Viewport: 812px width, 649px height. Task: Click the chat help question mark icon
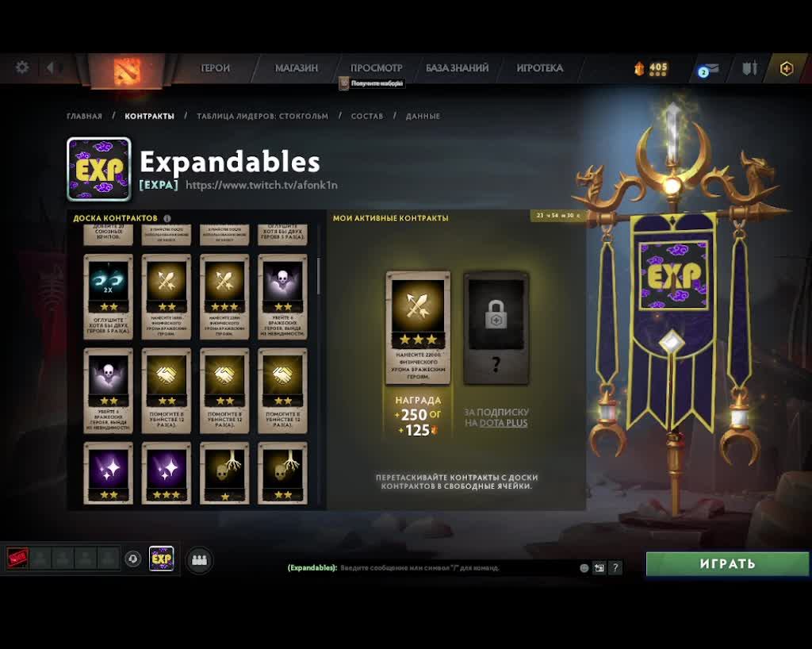[615, 568]
